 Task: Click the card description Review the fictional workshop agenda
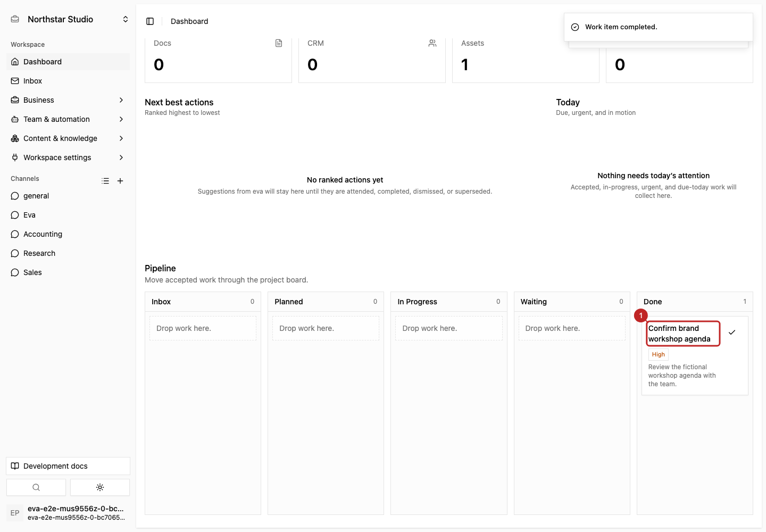[x=682, y=376]
